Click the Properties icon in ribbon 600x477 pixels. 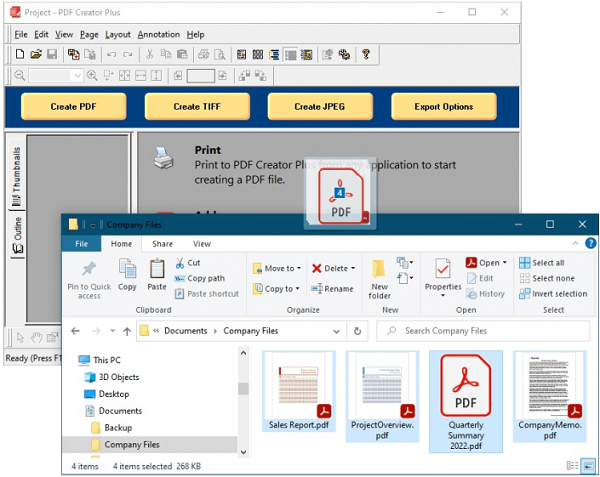coord(443,274)
